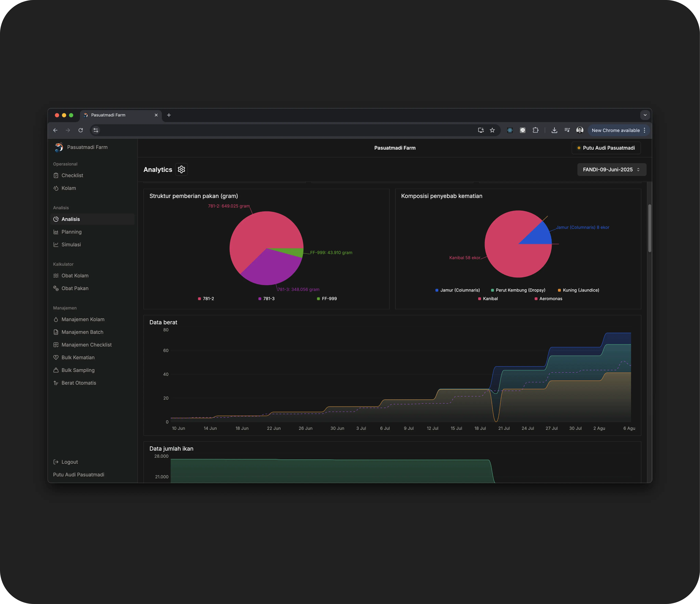Open FANDI-09-Juni-2025 batch dropdown
The height and width of the screenshot is (604, 700).
click(611, 170)
